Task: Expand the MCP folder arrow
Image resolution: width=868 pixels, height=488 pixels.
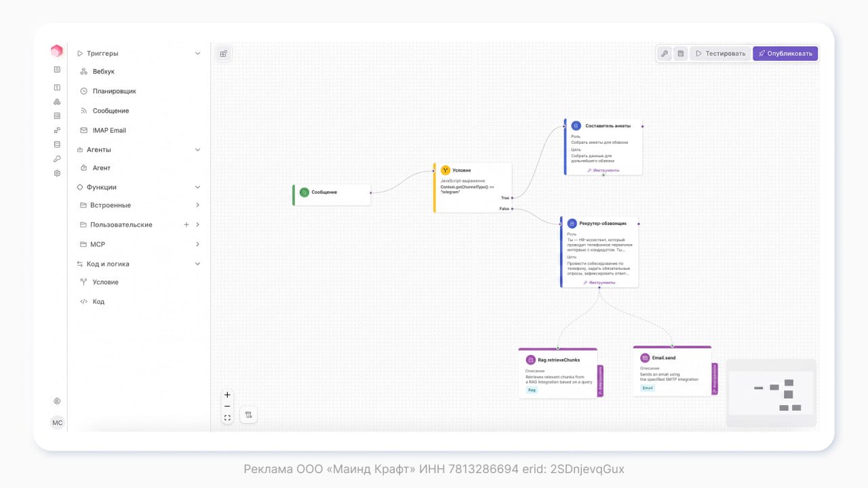Action: click(x=197, y=244)
